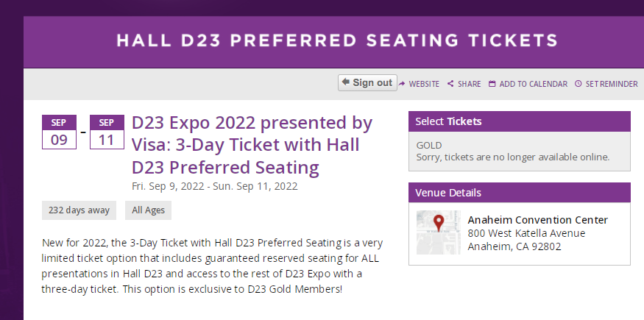The height and width of the screenshot is (320, 644).
Task: Click the 800 West Katella Avenue address
Action: coord(526,233)
